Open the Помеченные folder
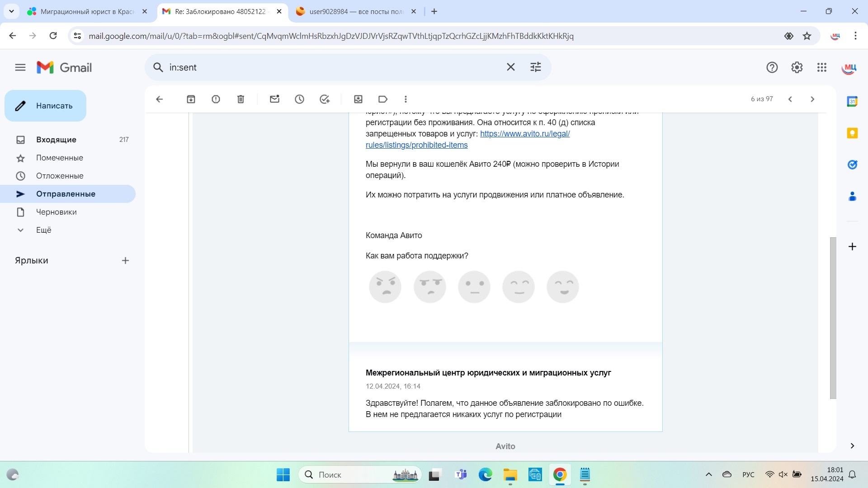Screen dimensions: 868x488 [68, 158]
